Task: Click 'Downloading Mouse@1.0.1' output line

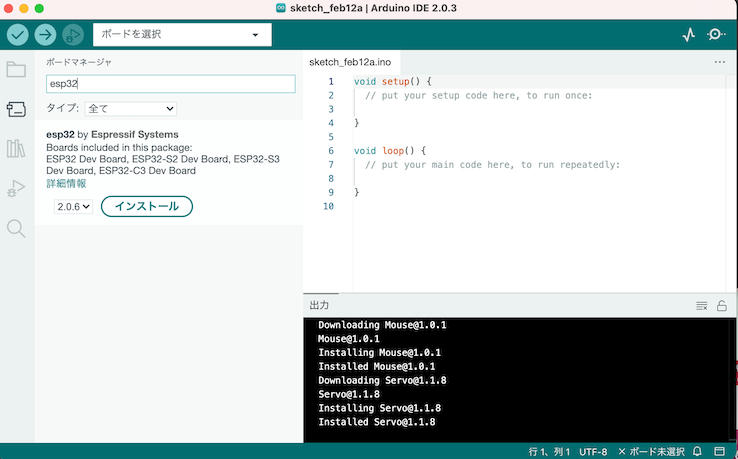Action: [x=382, y=325]
